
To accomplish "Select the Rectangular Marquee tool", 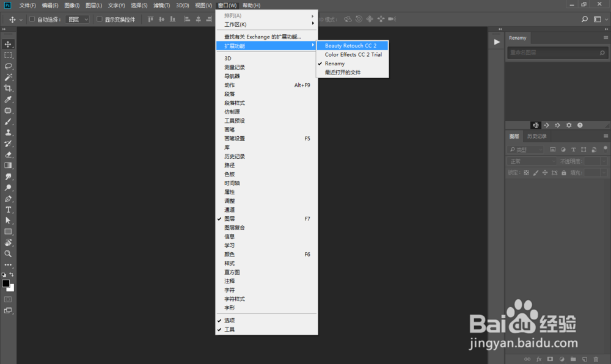I will tap(8, 56).
